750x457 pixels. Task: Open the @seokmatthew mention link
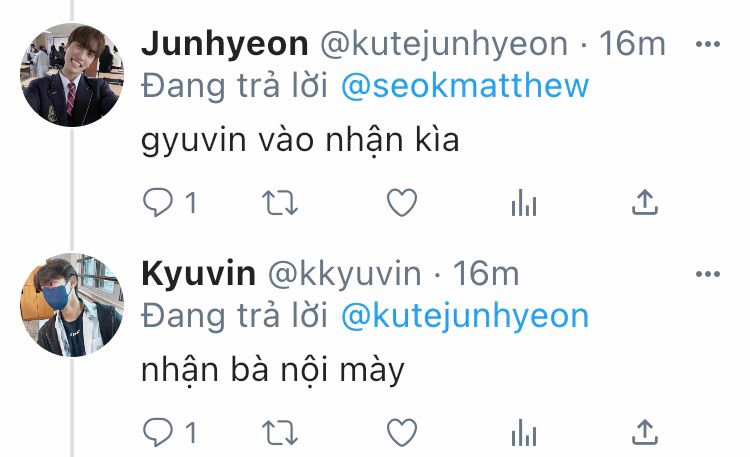pos(465,86)
